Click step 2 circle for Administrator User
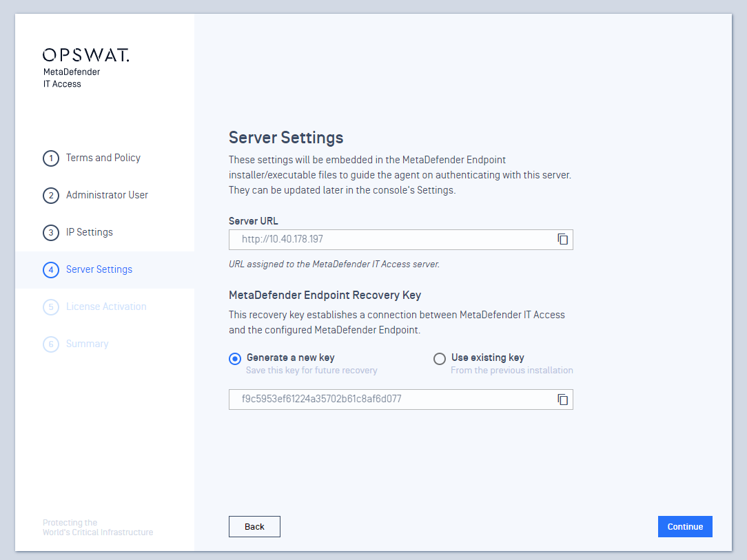Image resolution: width=747 pixels, height=560 pixels. [51, 195]
